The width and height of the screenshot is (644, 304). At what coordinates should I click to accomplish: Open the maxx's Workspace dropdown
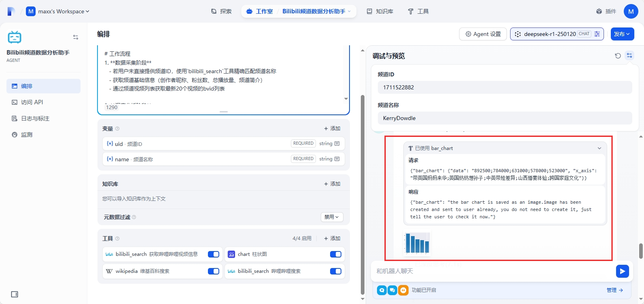click(x=64, y=11)
